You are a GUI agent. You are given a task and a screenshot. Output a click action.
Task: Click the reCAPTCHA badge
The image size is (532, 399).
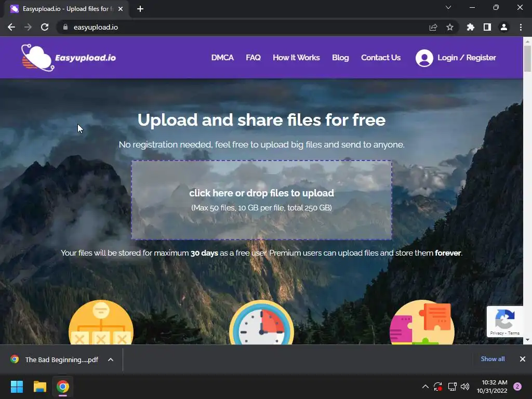[505, 322]
